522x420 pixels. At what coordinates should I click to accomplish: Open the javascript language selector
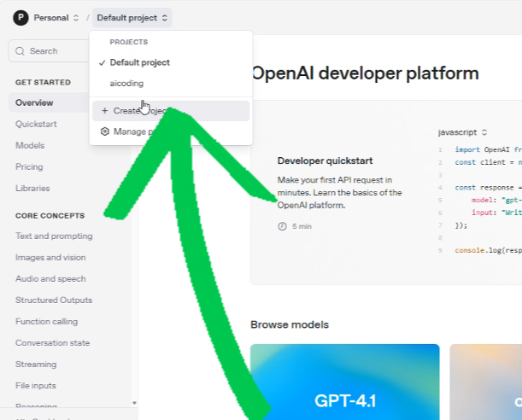click(462, 132)
